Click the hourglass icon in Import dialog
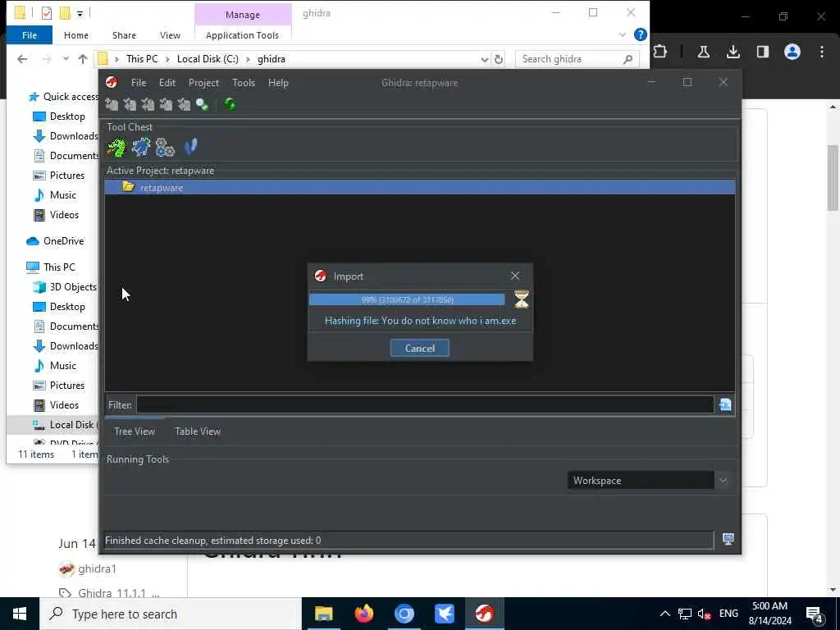 [x=521, y=299]
